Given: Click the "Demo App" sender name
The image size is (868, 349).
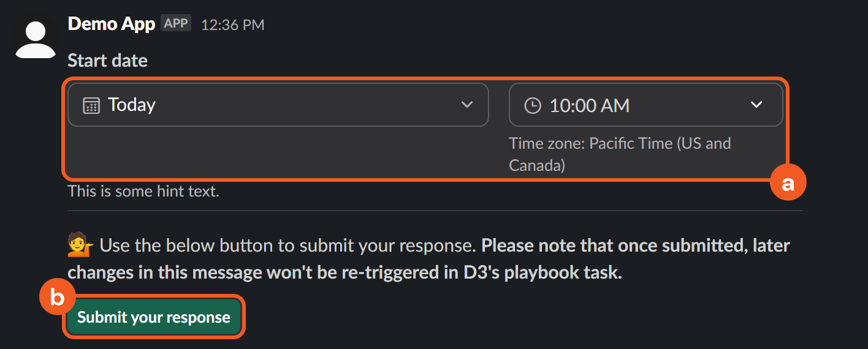Looking at the screenshot, I should [x=111, y=24].
